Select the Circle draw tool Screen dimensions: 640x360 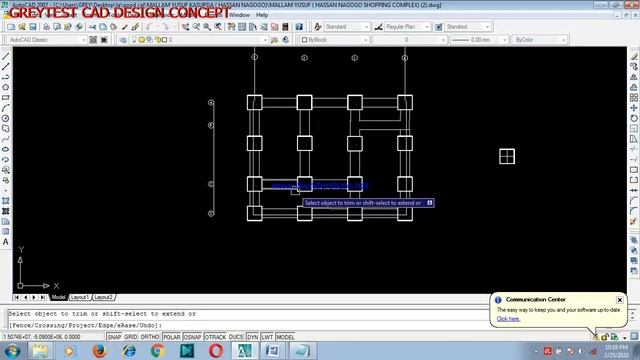pyautogui.click(x=6, y=118)
